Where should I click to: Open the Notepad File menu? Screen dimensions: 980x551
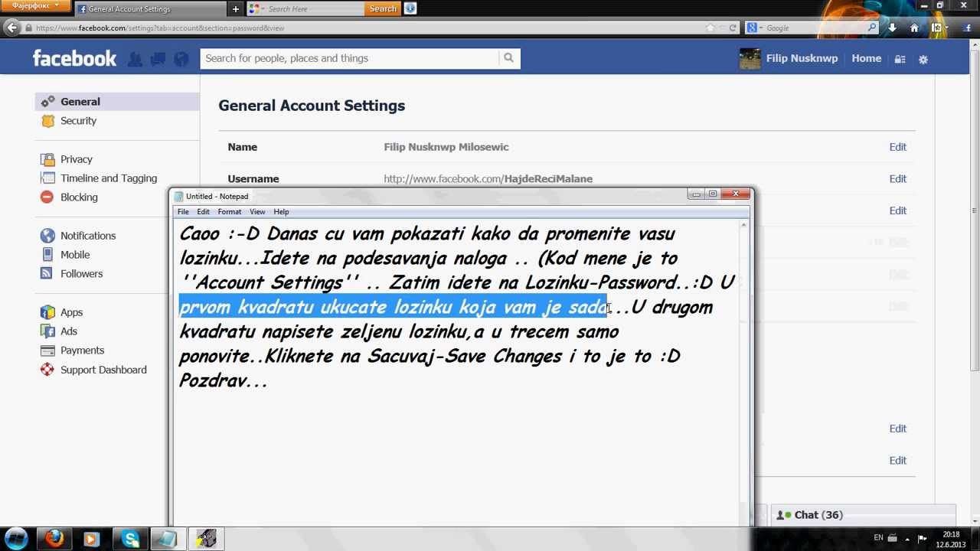(x=183, y=212)
